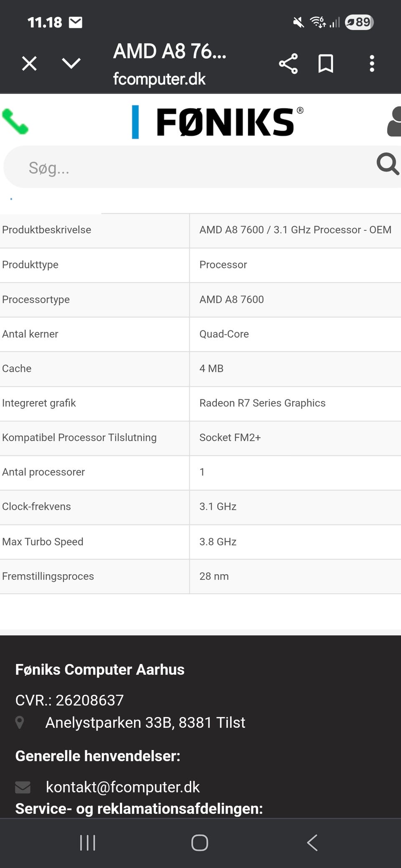Share this page via share icon
Image resolution: width=401 pixels, height=868 pixels.
click(288, 64)
